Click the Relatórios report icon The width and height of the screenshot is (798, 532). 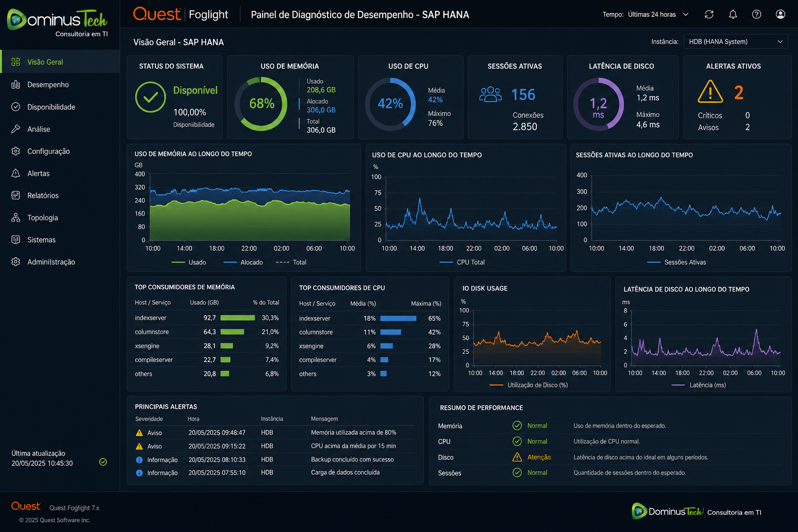pyautogui.click(x=16, y=195)
